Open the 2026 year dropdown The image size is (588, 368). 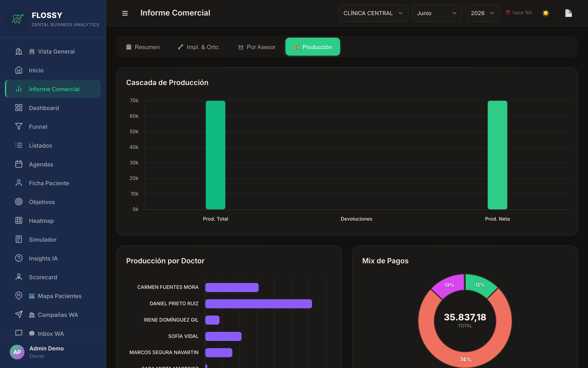[x=482, y=13]
